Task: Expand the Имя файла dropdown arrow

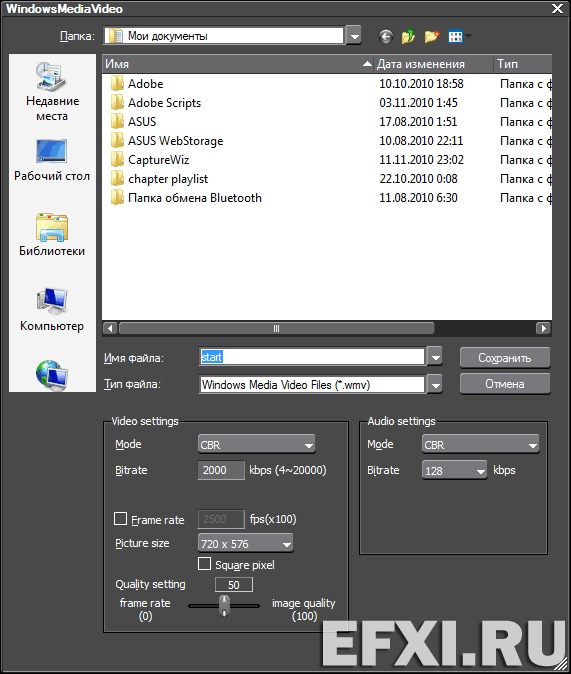Action: tap(435, 357)
